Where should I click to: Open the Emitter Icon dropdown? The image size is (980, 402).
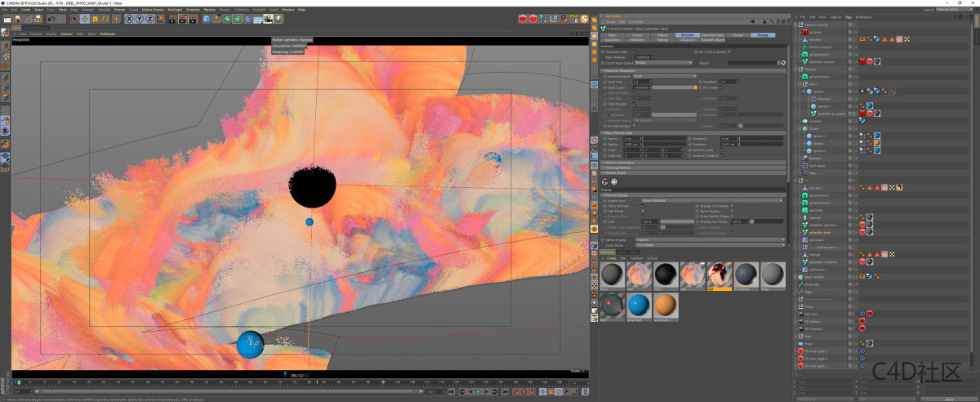pos(710,200)
